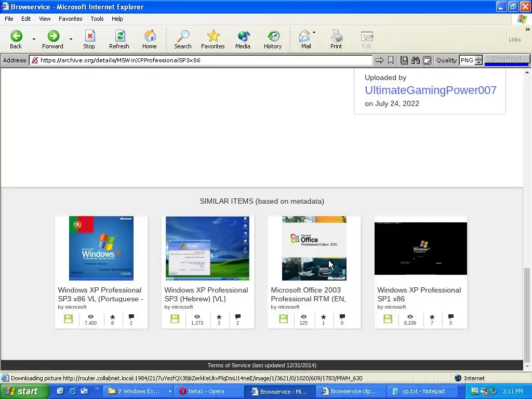The height and width of the screenshot is (399, 532).
Task: Click the Terms of Service footer link
Action: click(262, 365)
